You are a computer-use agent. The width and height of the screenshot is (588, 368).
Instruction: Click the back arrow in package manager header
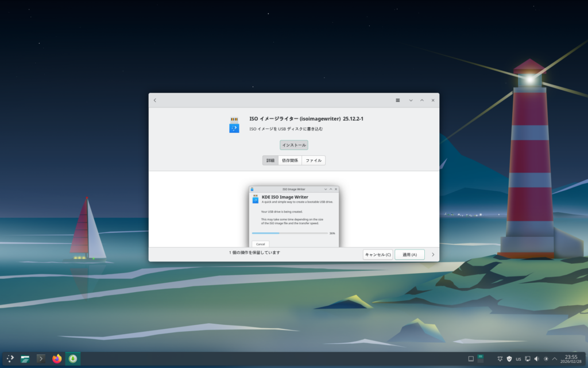(155, 100)
